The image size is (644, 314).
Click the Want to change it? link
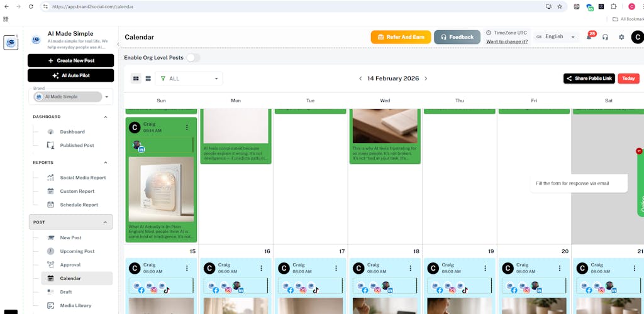point(507,41)
